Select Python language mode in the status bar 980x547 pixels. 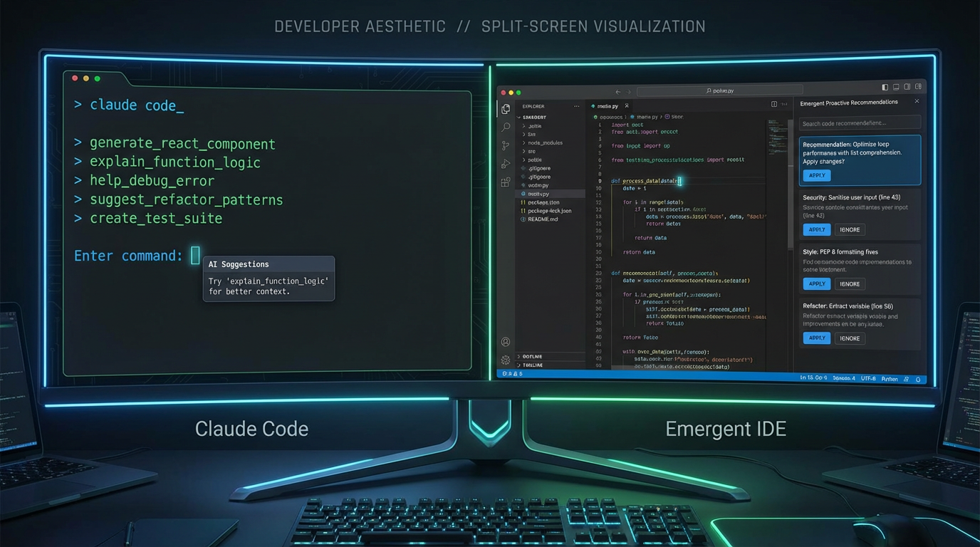890,378
